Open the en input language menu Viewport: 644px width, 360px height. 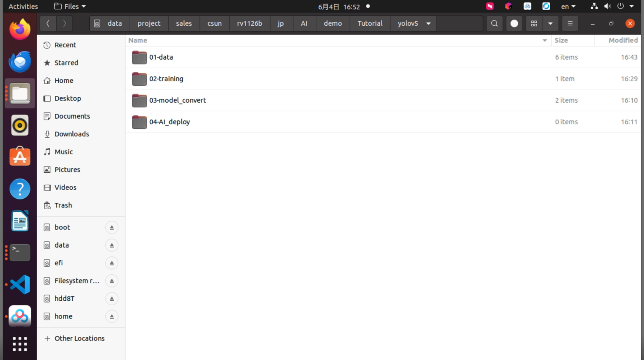pyautogui.click(x=568, y=6)
